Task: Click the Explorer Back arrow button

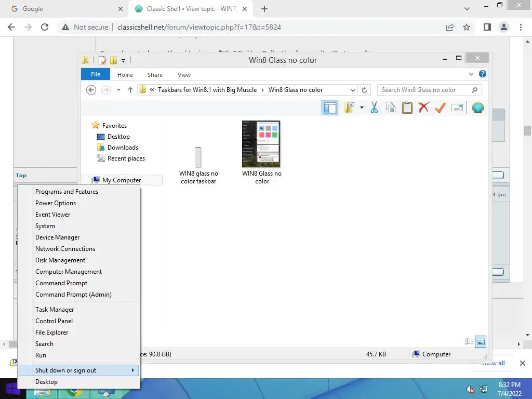Action: [91, 90]
